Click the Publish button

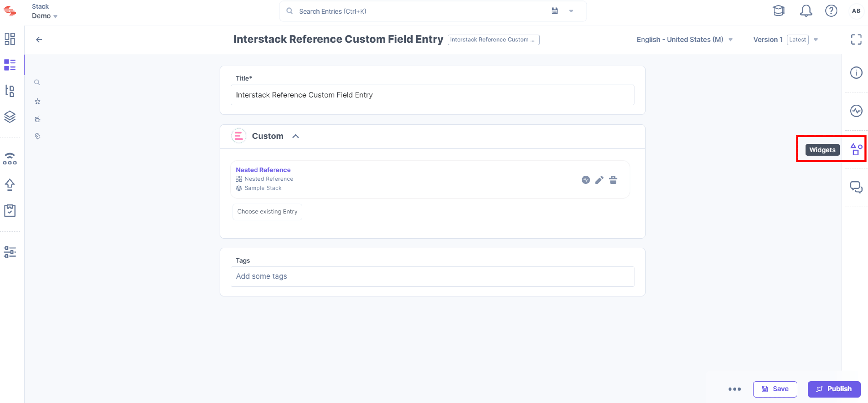coord(834,389)
